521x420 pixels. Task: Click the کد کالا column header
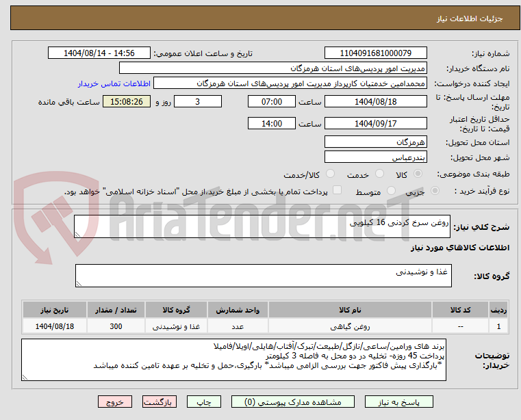point(460,310)
